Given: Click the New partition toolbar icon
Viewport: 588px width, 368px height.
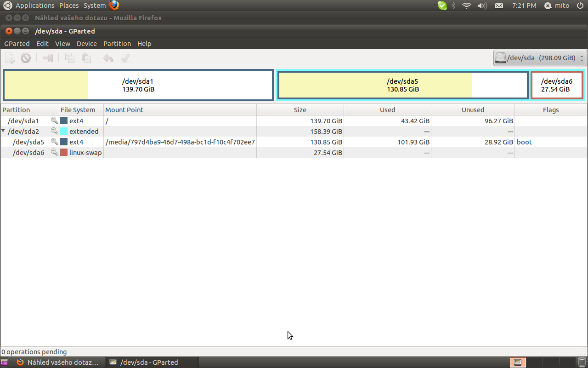Looking at the screenshot, I should pyautogui.click(x=10, y=58).
